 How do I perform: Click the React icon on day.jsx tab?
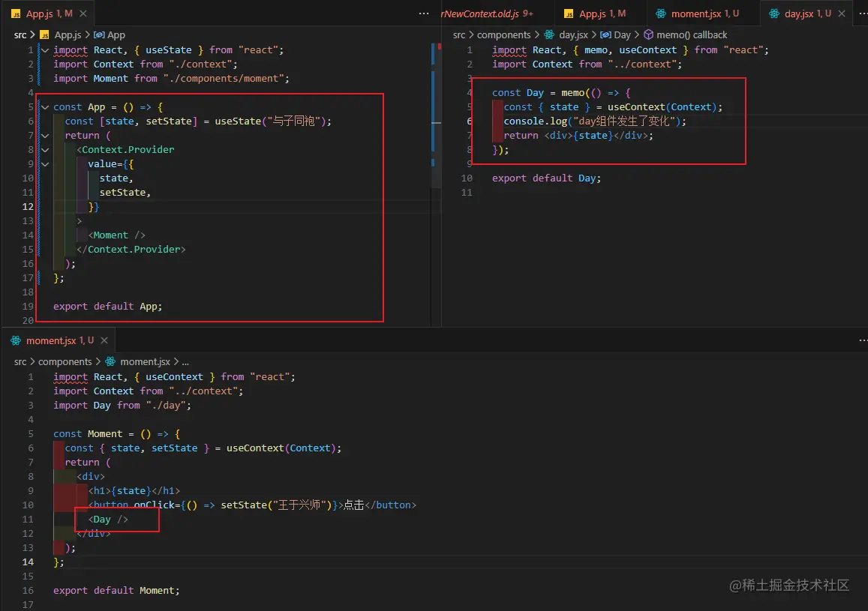[x=774, y=13]
